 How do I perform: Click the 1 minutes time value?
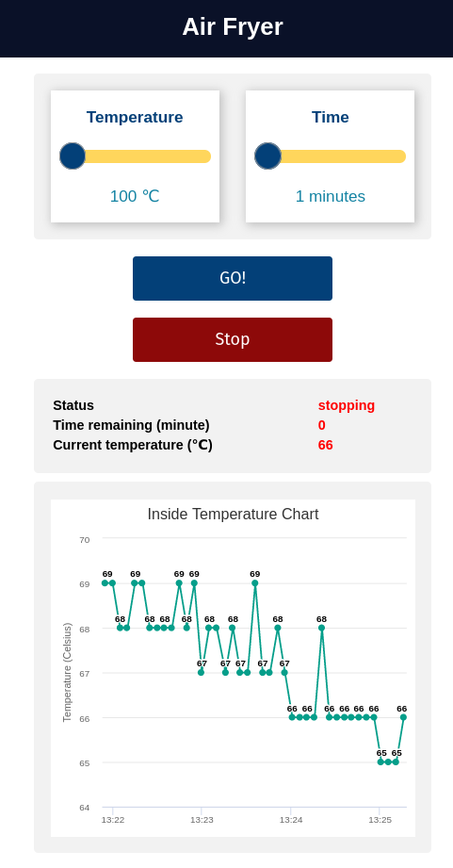pyautogui.click(x=331, y=196)
